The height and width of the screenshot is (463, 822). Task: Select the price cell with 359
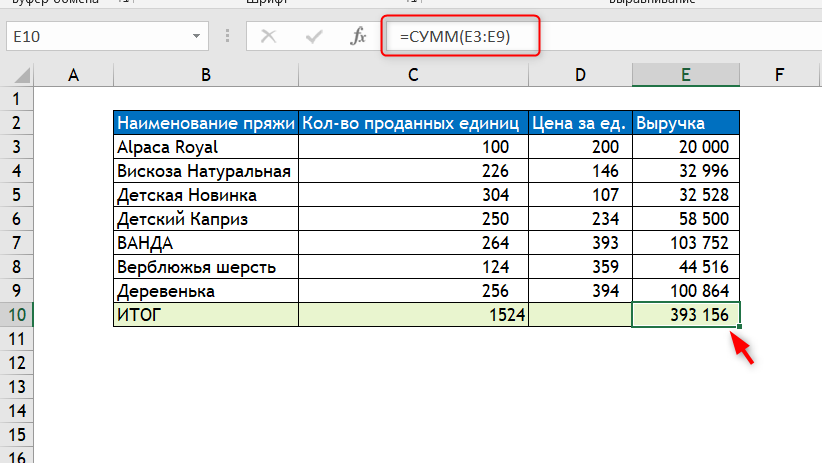pyautogui.click(x=580, y=267)
